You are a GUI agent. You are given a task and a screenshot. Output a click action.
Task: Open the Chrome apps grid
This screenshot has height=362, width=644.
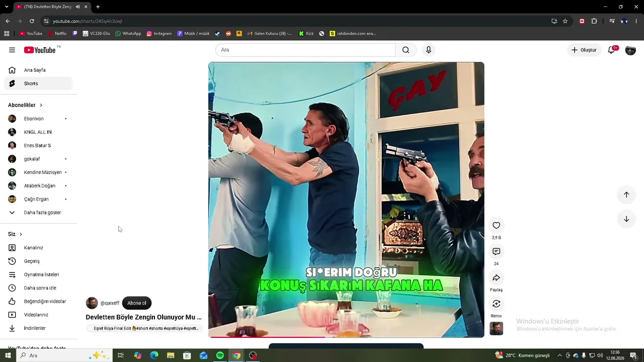(x=7, y=34)
